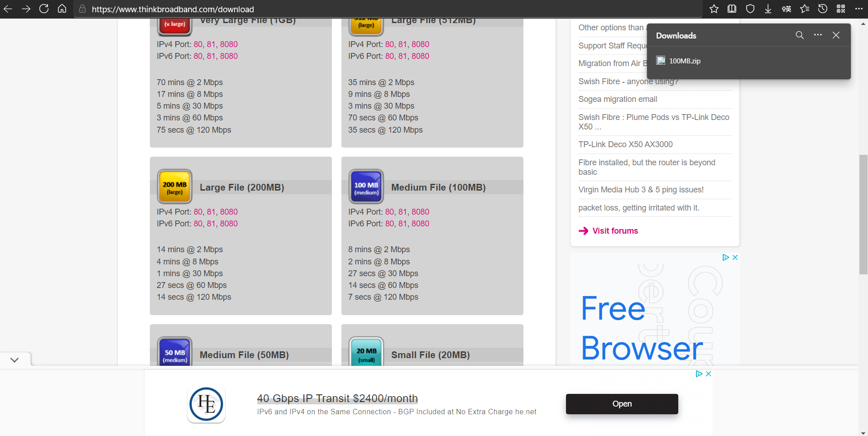Open the Translate page icon
The image size is (868, 436).
[x=786, y=9]
